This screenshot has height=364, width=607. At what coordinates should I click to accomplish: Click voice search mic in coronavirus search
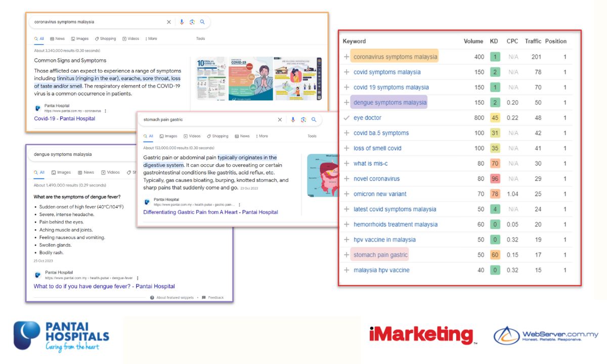(x=182, y=22)
